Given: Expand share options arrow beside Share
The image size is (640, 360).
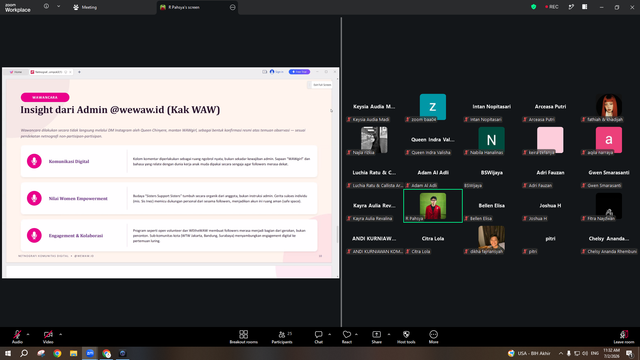Looking at the screenshot, I should click(389, 334).
